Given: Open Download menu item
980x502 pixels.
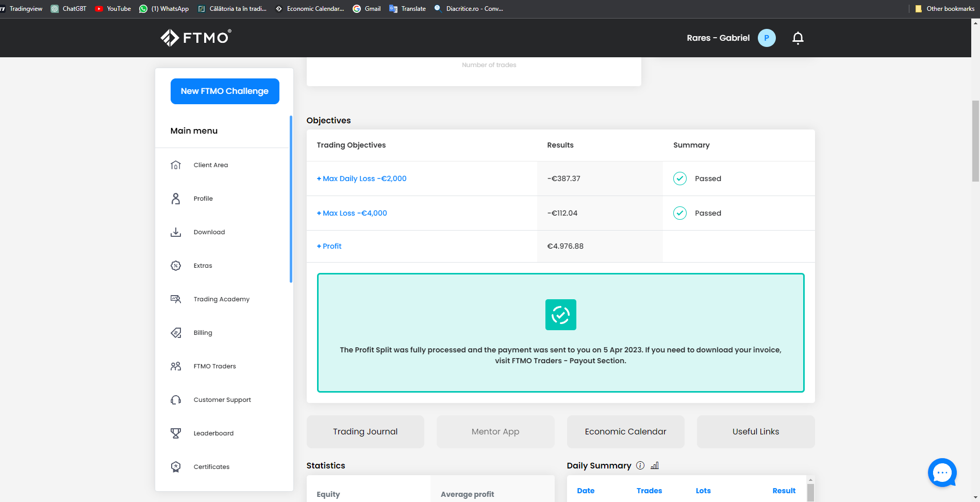Looking at the screenshot, I should (209, 232).
